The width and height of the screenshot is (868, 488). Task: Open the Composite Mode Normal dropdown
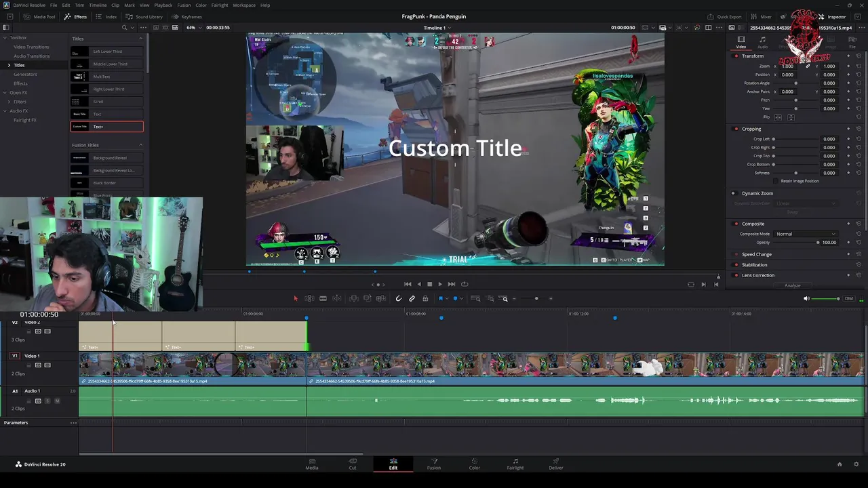point(806,234)
